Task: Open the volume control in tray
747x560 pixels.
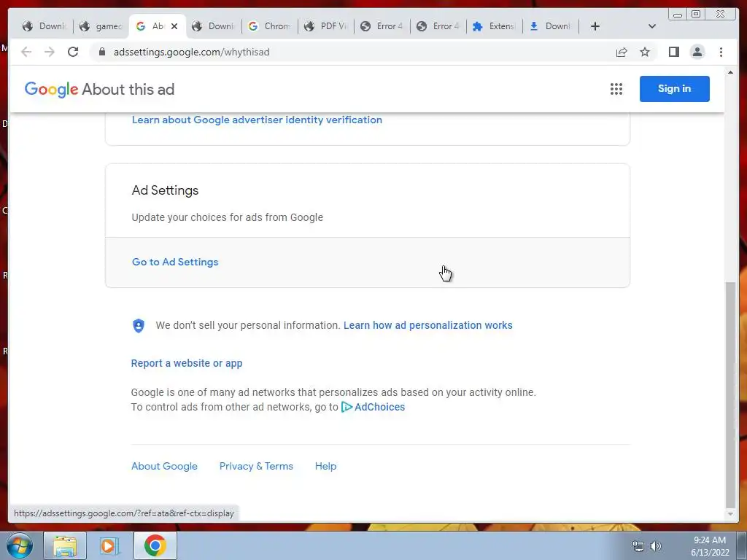Action: click(656, 546)
